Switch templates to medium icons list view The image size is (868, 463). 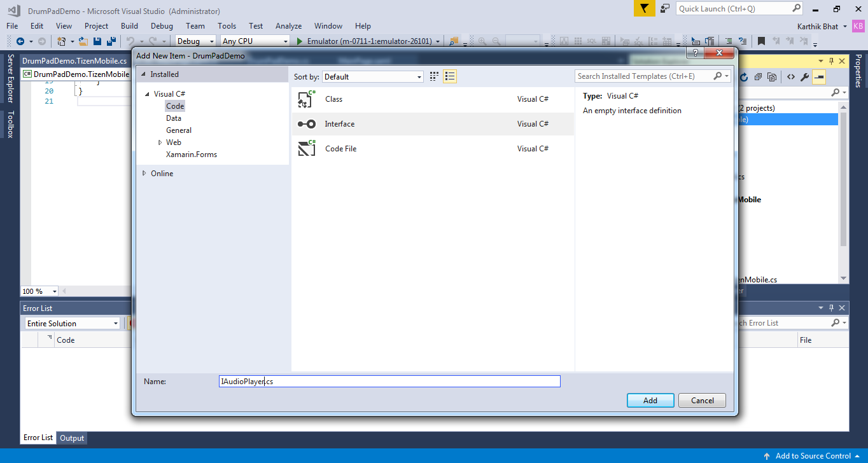coord(450,76)
